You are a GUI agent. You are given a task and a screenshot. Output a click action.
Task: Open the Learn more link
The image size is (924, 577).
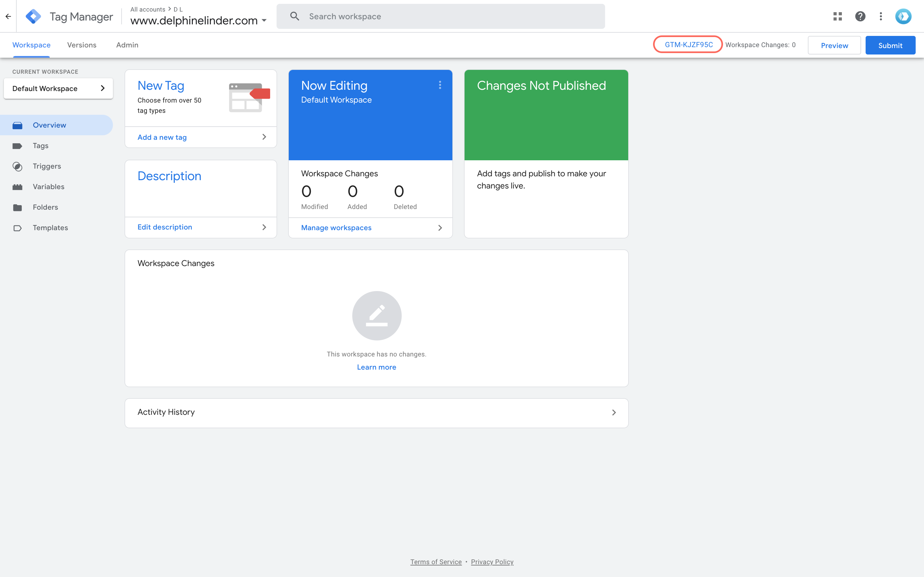(x=376, y=367)
